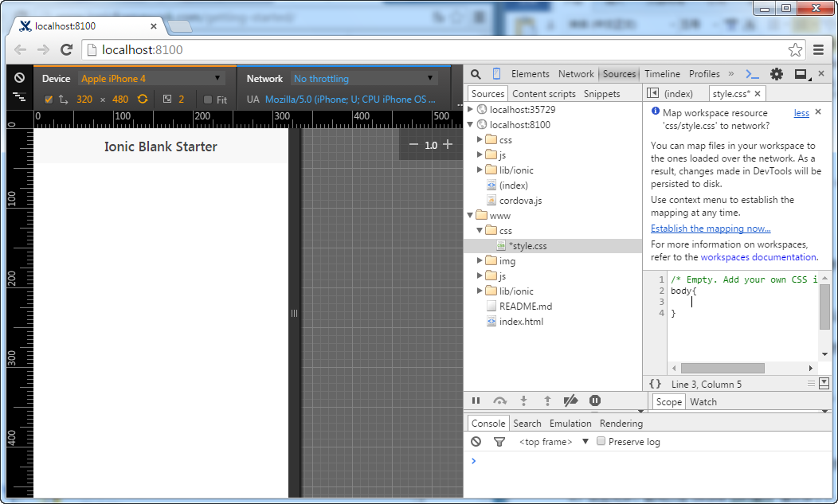Bookmark this page with the star icon

coord(795,49)
